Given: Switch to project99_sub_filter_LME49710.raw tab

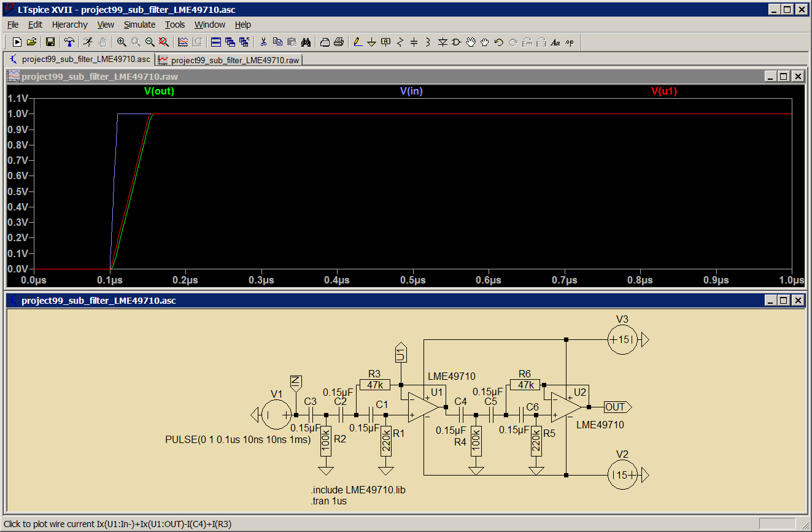Looking at the screenshot, I should pos(228,60).
